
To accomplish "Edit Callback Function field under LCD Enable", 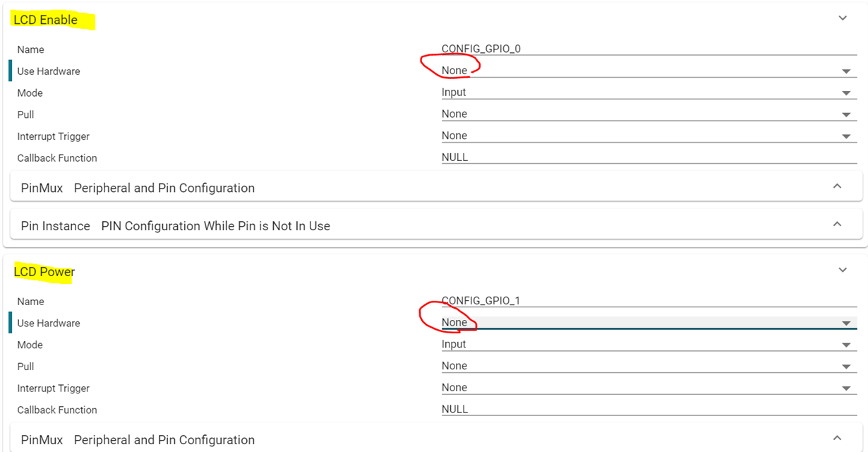I will point(649,157).
